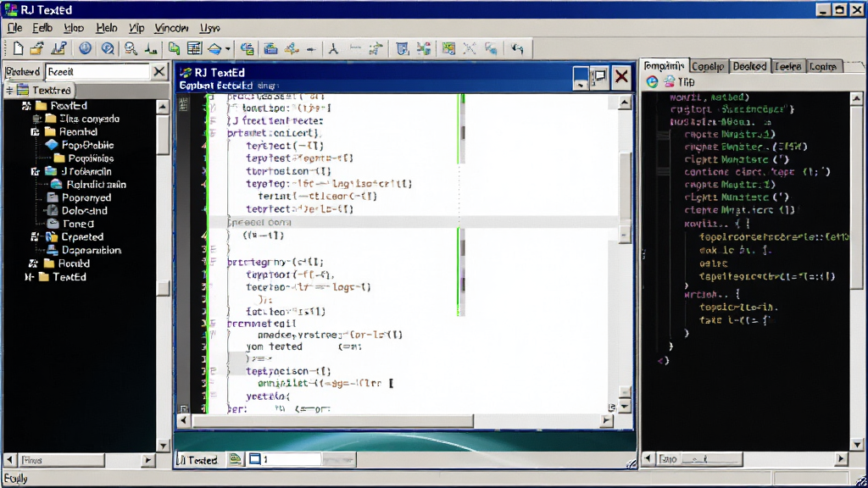Select the blue diamond item in the tree
868x488 pixels.
pyautogui.click(x=80, y=145)
